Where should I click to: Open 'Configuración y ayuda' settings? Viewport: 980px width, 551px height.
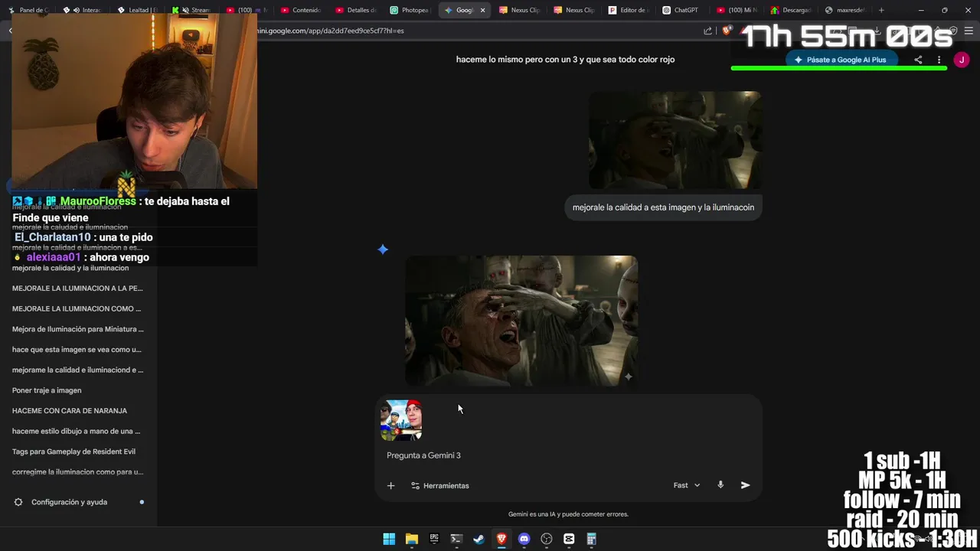(x=69, y=502)
